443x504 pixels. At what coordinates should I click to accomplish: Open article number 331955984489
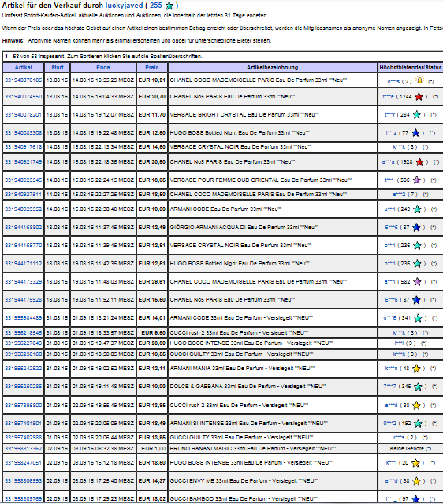(23, 318)
